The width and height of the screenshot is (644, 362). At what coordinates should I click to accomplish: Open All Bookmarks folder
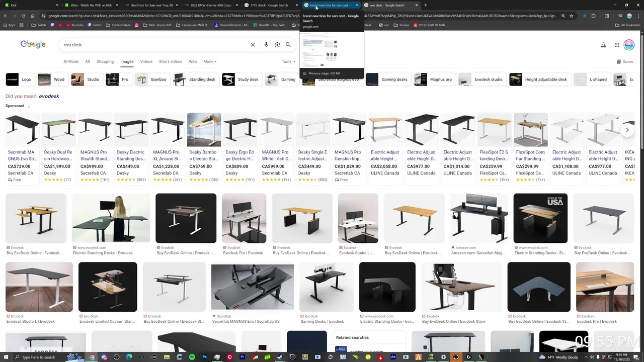[x=627, y=25]
